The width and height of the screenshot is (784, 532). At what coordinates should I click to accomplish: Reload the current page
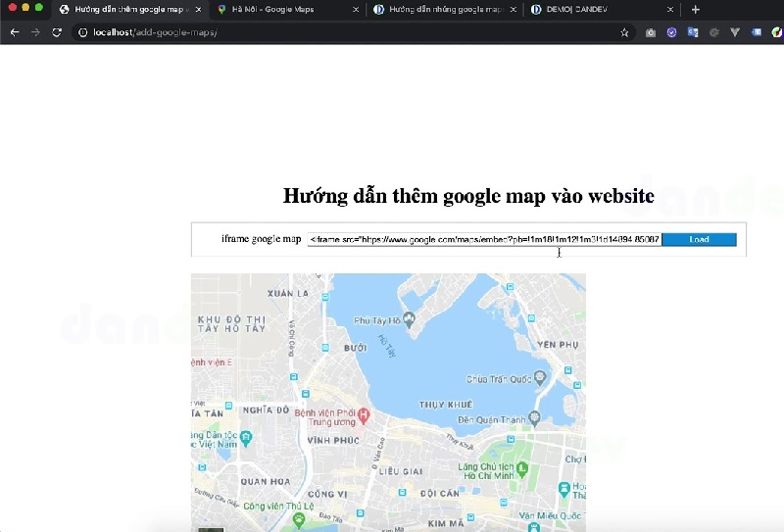pos(57,32)
